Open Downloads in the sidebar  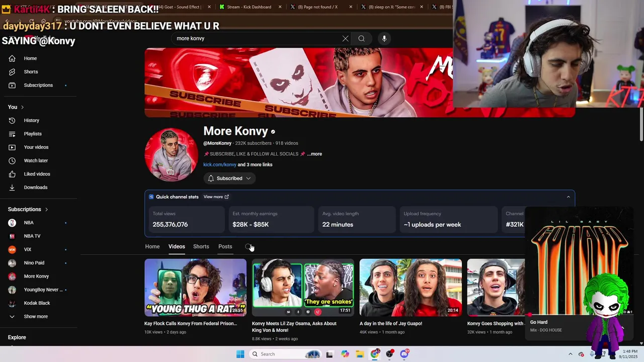[x=35, y=188]
